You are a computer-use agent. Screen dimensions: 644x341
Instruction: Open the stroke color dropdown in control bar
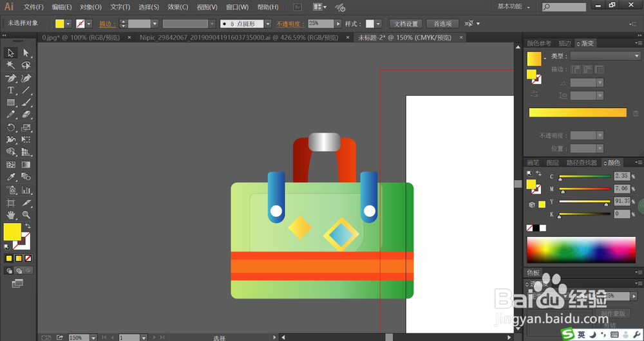(x=89, y=24)
